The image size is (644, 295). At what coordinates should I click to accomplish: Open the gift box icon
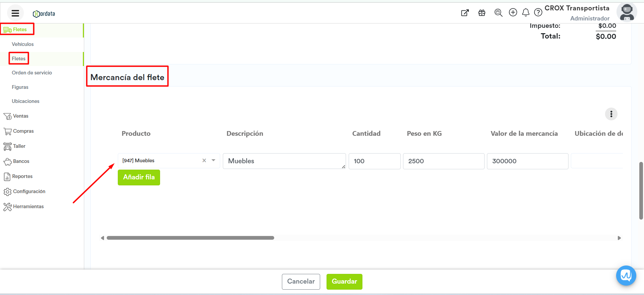click(x=482, y=13)
